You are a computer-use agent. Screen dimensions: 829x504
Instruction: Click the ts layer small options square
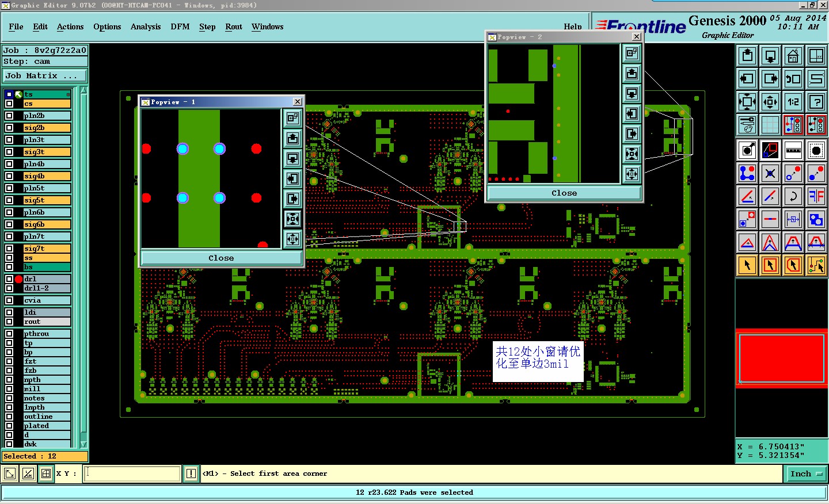tap(68, 94)
